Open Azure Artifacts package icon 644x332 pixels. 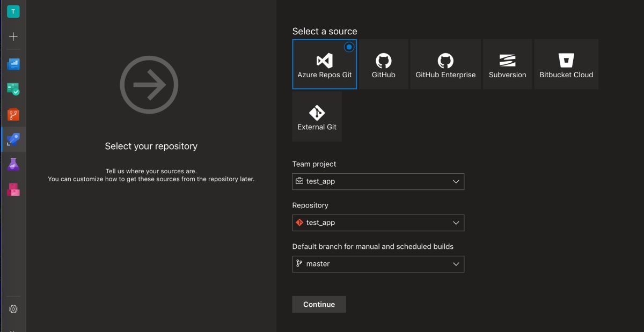coord(13,189)
